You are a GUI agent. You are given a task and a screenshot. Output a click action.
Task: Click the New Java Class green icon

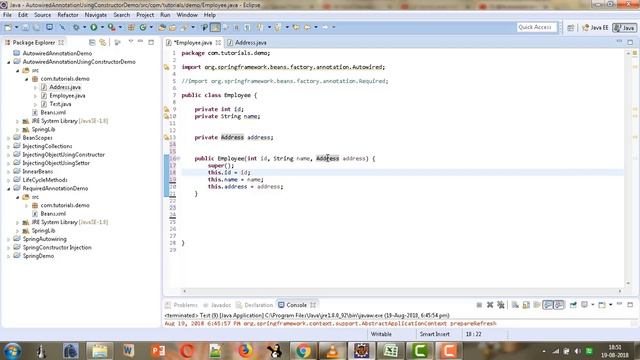(143, 27)
